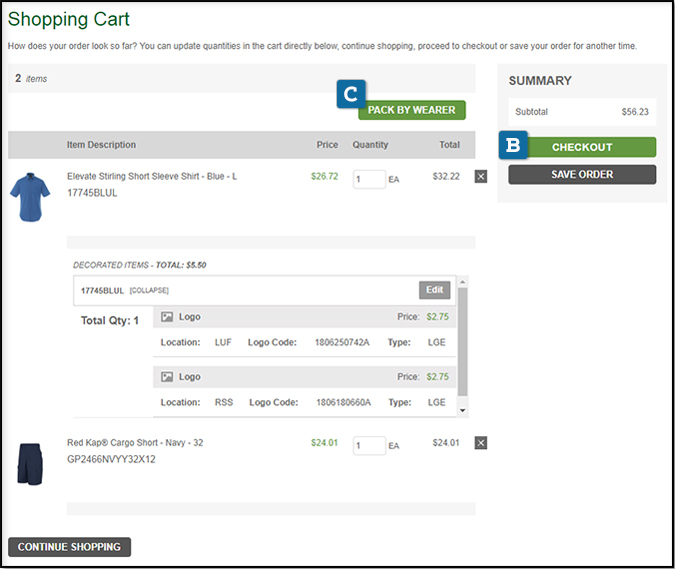The height and width of the screenshot is (569, 675).
Task: Click the Save Order button
Action: point(582,174)
